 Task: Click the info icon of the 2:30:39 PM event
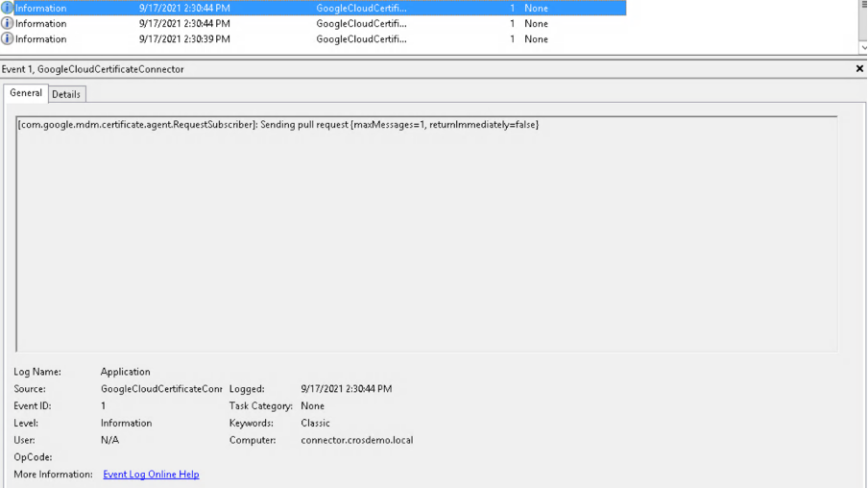8,39
